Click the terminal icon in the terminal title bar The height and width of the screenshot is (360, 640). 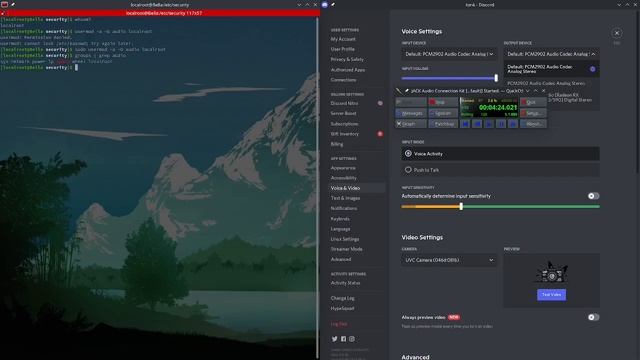point(4,4)
